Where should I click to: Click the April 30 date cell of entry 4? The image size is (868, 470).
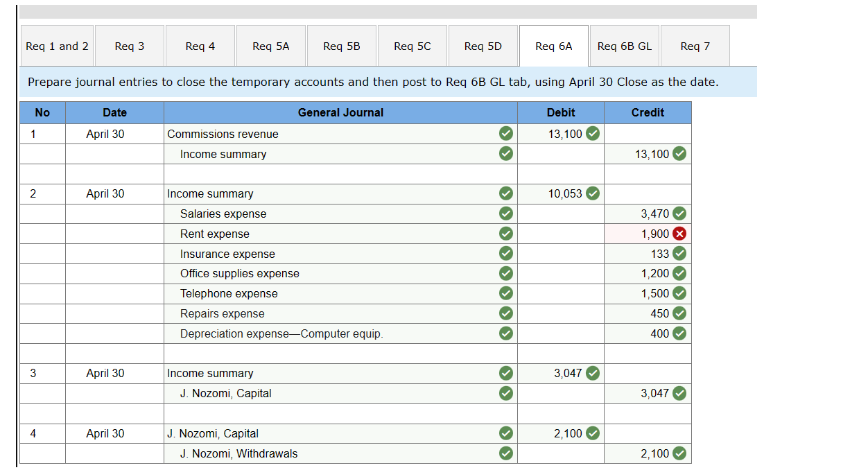tap(114, 433)
